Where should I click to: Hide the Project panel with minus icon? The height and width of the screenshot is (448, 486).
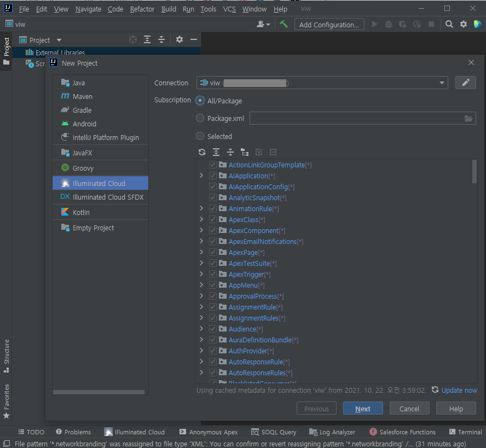(x=194, y=39)
